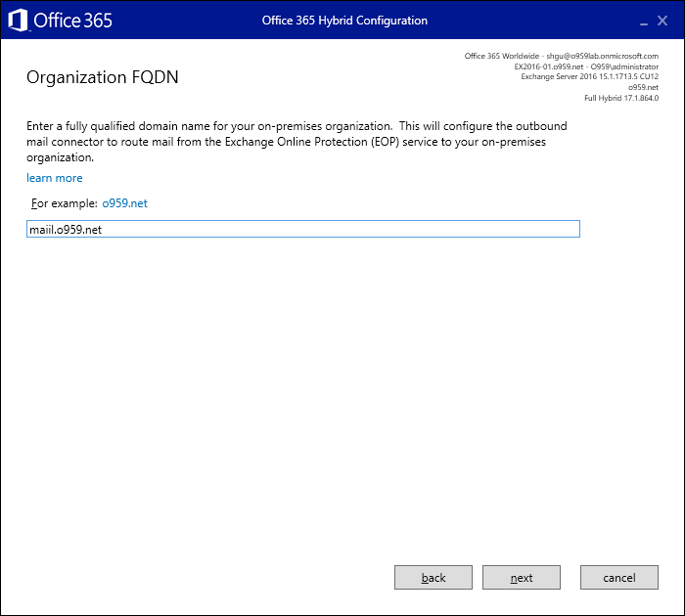Select the o959.net line in header info
This screenshot has width=685, height=616.
pos(643,87)
